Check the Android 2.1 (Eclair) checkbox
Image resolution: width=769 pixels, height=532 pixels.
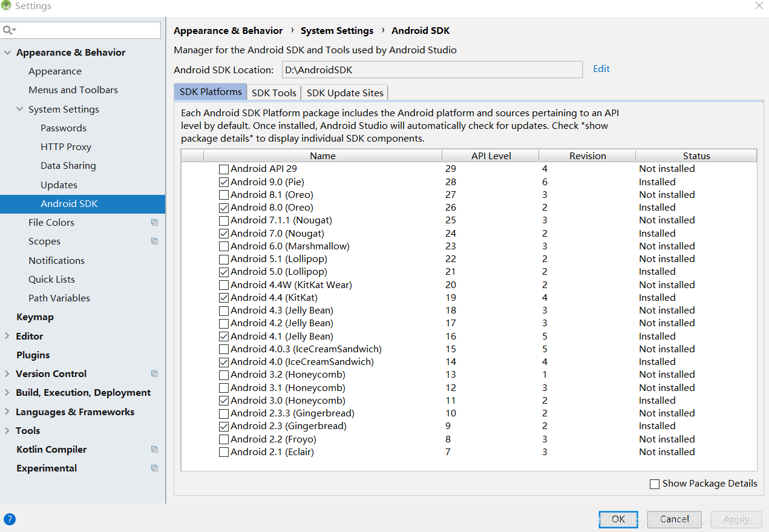(x=224, y=452)
